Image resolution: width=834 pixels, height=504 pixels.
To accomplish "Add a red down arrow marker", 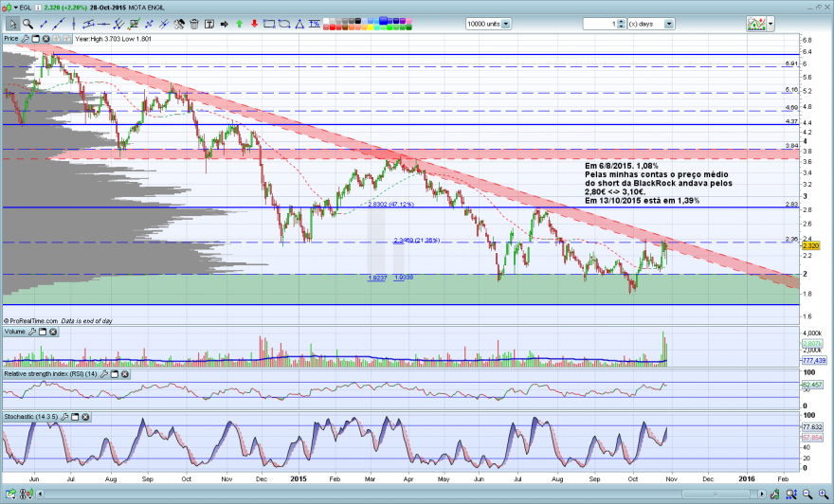I will pos(254,24).
